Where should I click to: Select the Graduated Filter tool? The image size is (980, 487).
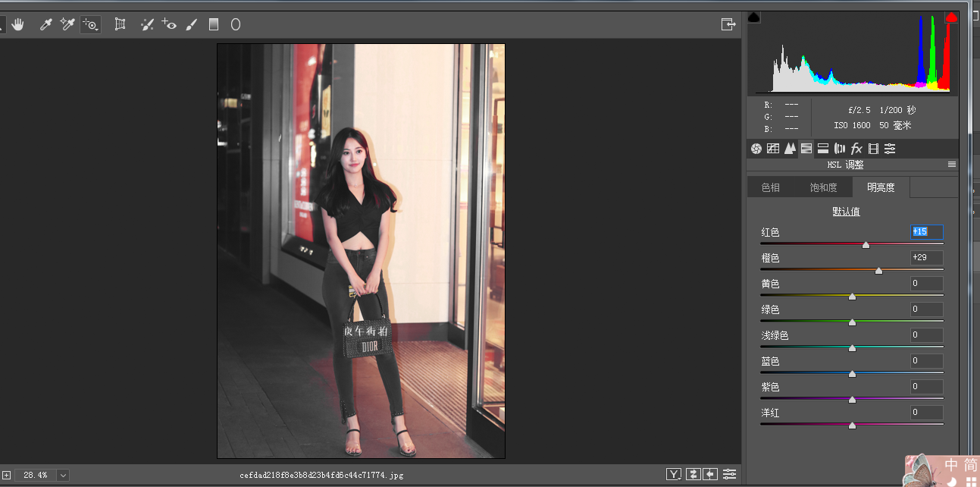[x=214, y=24]
